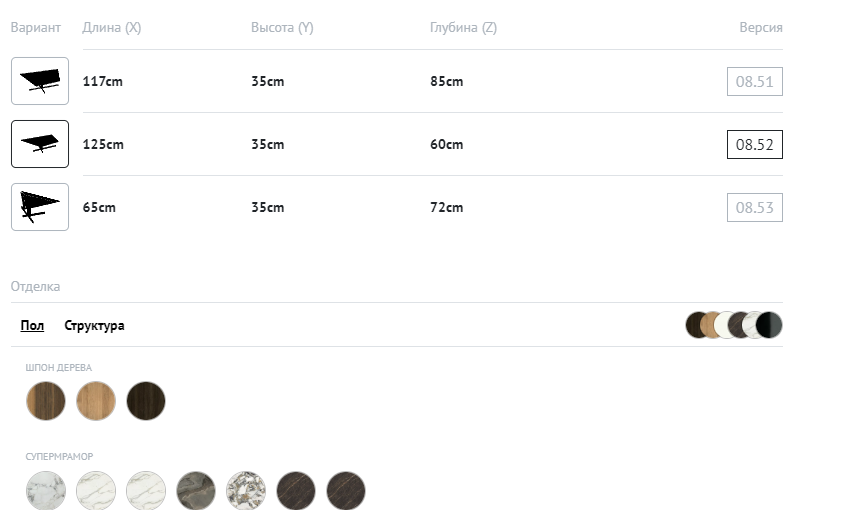The image size is (863, 510).
Task: Select the light oak veneer swatch
Action: point(96,401)
